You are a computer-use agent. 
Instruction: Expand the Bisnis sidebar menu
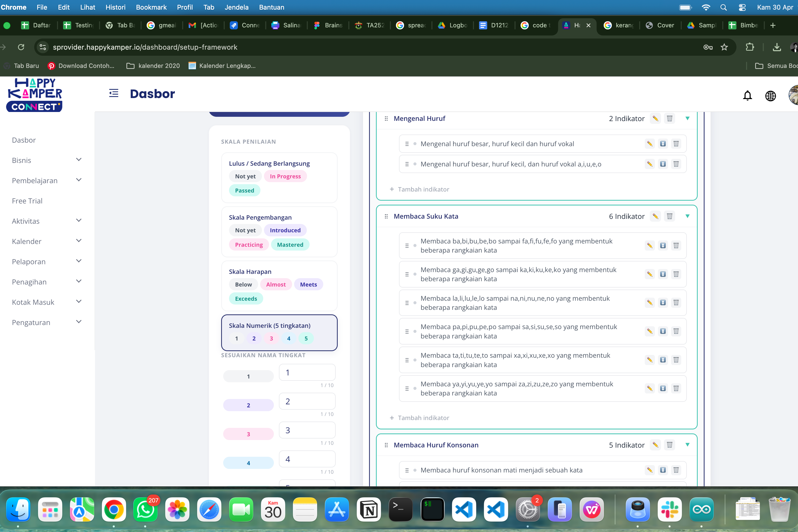(79, 160)
